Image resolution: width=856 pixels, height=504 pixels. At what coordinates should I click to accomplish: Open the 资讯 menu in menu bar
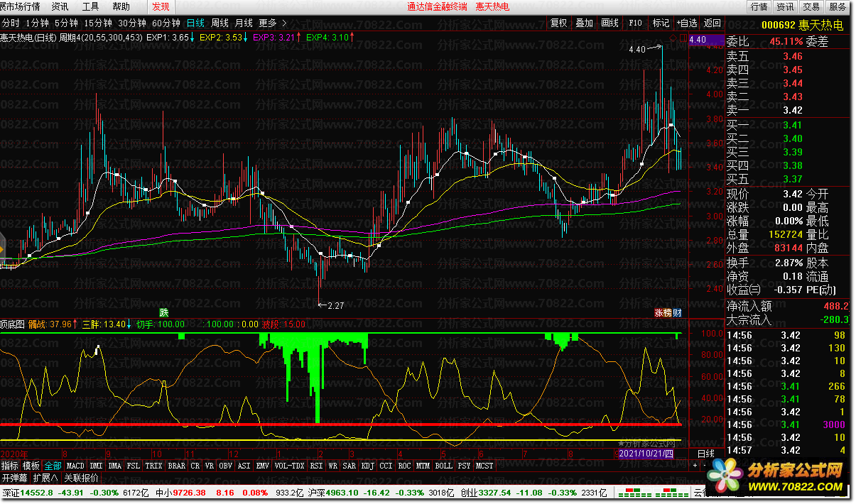click(60, 6)
